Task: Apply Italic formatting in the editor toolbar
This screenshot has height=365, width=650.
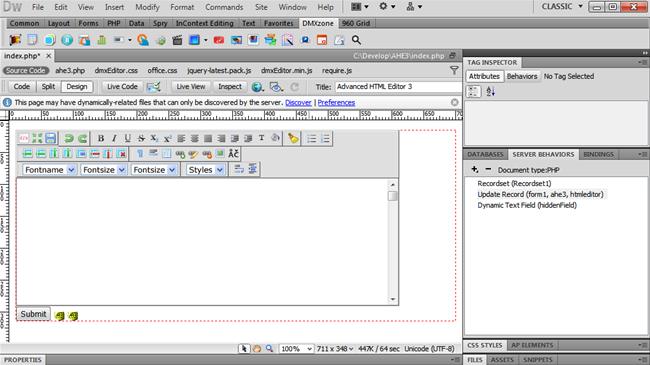Action: [x=114, y=139]
